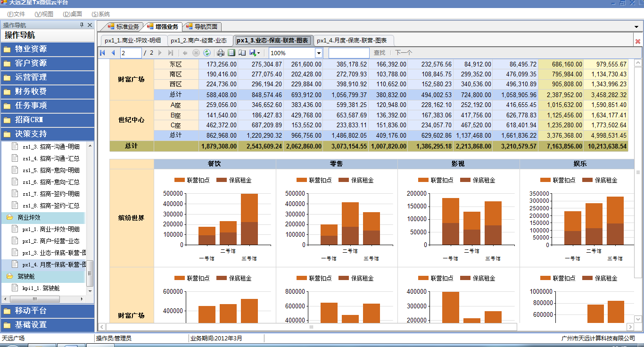644x347 pixels.
Task: Pin the 操作导航 panel
Action: coord(82,25)
